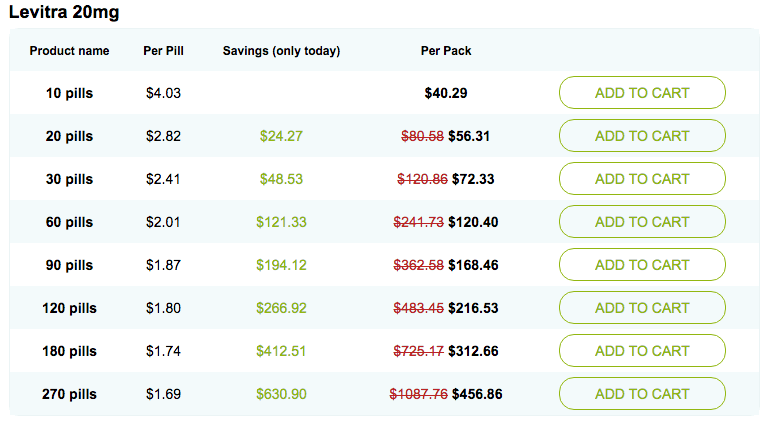
Task: Select the $630.90 savings amount
Action: [281, 394]
